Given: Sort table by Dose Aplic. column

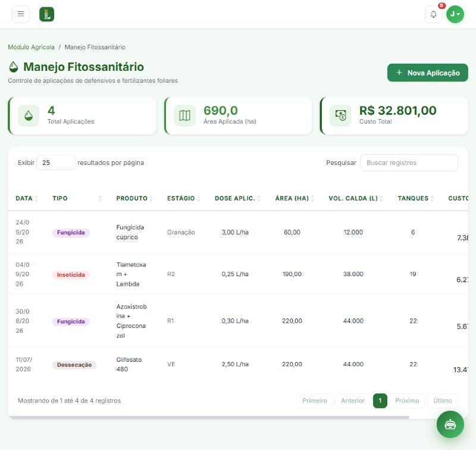Looking at the screenshot, I should 237,198.
